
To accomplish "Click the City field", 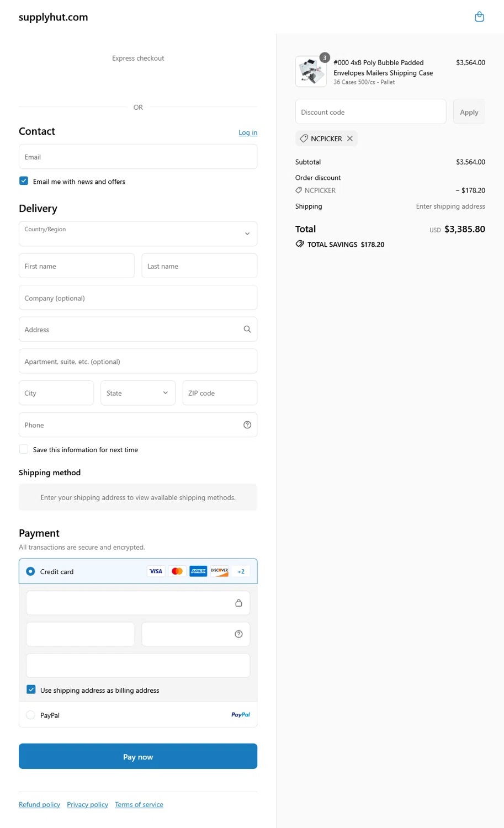I will (x=56, y=393).
